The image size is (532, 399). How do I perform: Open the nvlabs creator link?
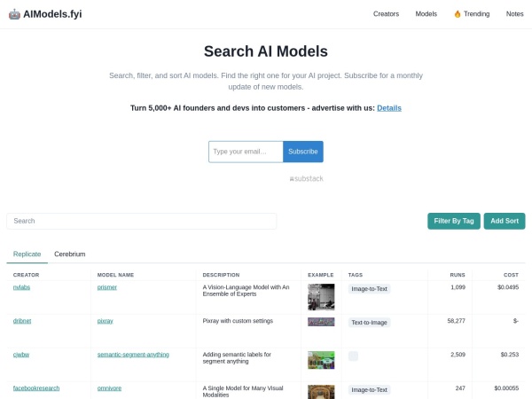pos(20,287)
